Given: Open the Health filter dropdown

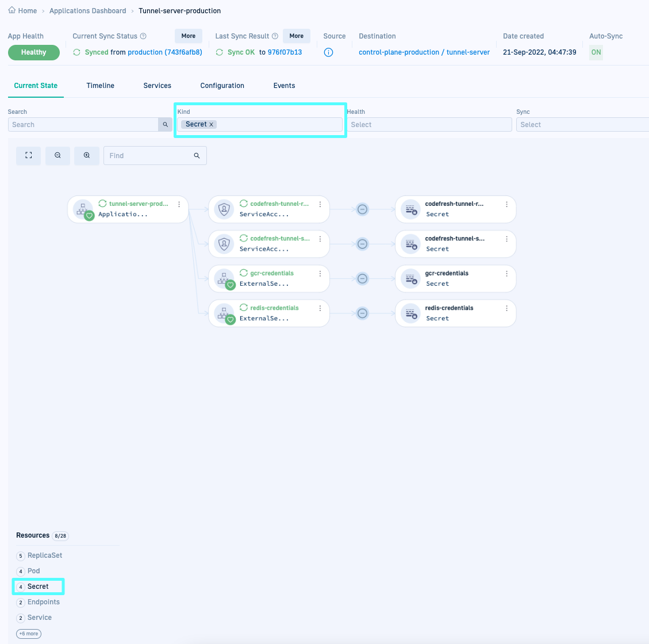Looking at the screenshot, I should (x=429, y=125).
